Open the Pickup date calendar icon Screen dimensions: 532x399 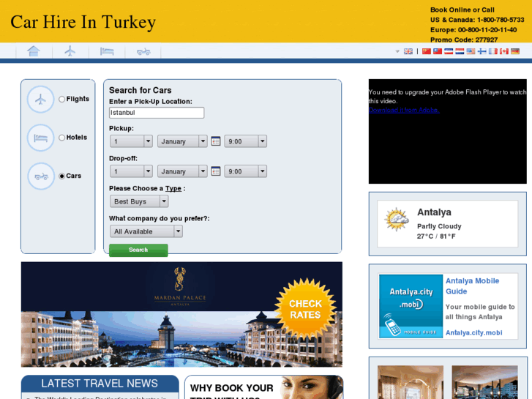[216, 141]
